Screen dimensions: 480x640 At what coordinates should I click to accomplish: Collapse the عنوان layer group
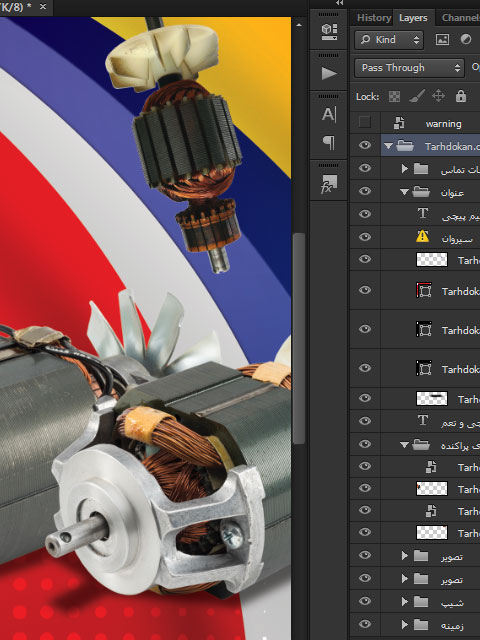point(404,191)
